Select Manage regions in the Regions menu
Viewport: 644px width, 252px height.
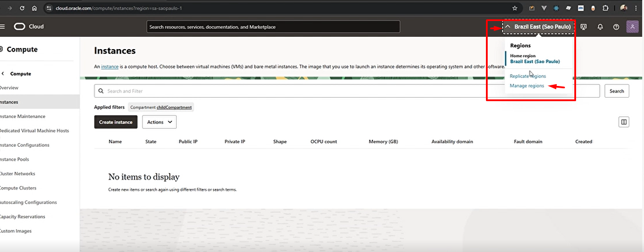527,86
